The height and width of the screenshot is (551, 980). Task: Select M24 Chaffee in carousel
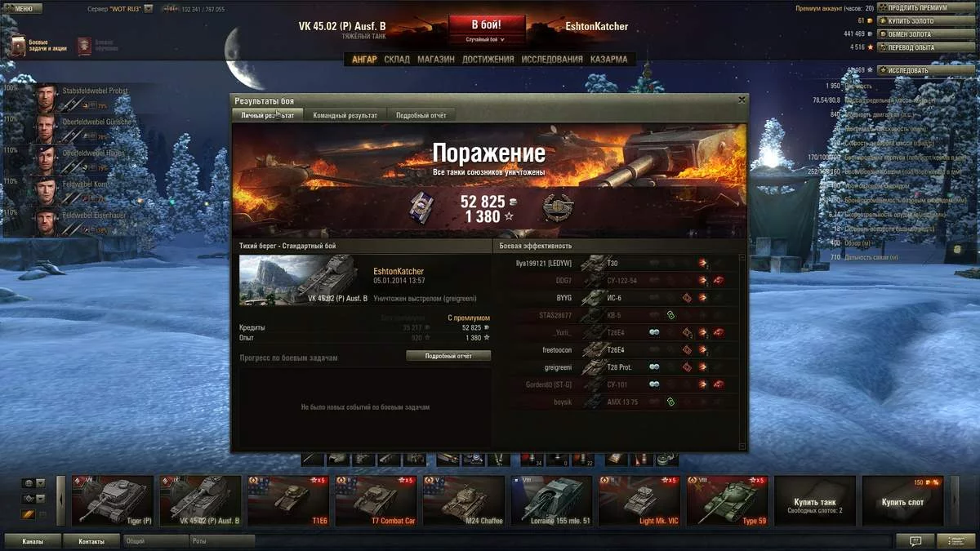[464, 500]
